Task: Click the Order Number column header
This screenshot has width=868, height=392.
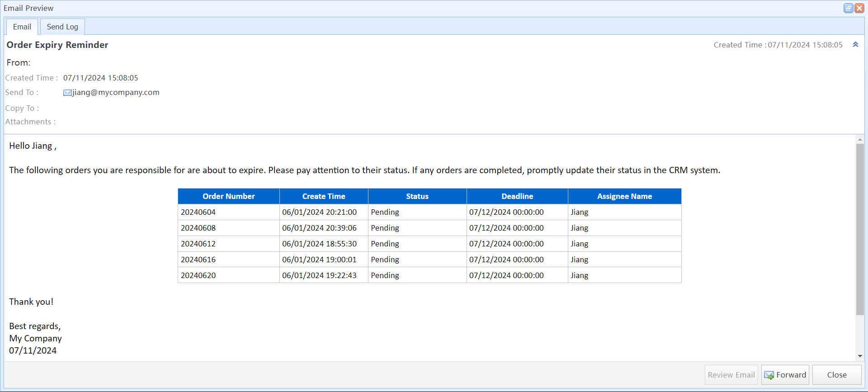Action: coord(229,196)
